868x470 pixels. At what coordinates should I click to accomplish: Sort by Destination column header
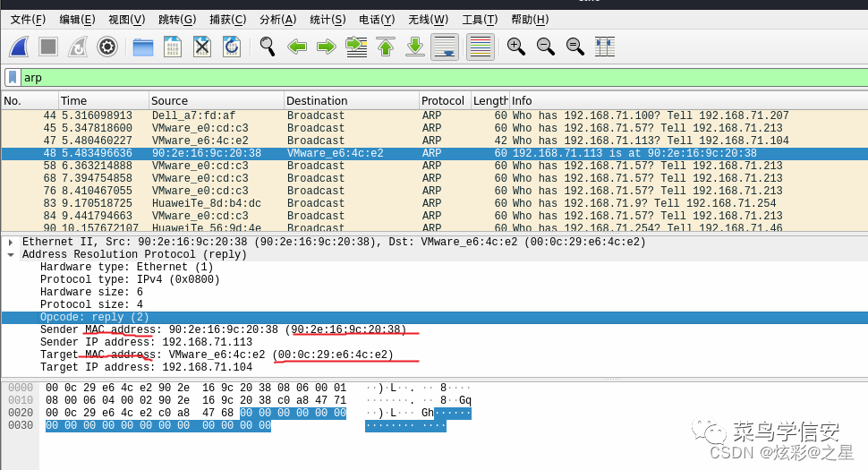[x=352, y=101]
